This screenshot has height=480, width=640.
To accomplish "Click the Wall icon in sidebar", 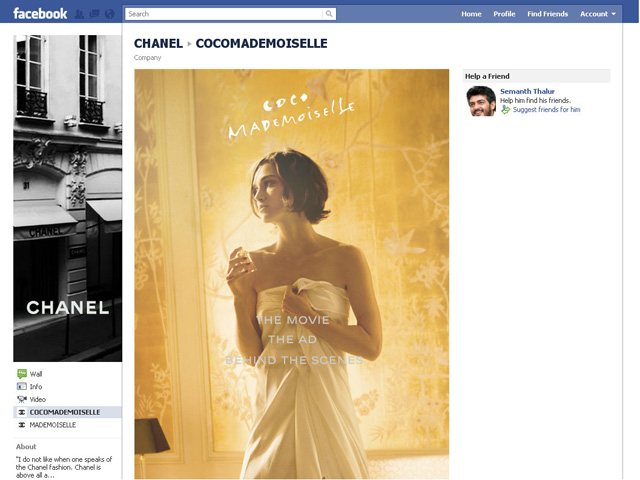I will pos(22,373).
